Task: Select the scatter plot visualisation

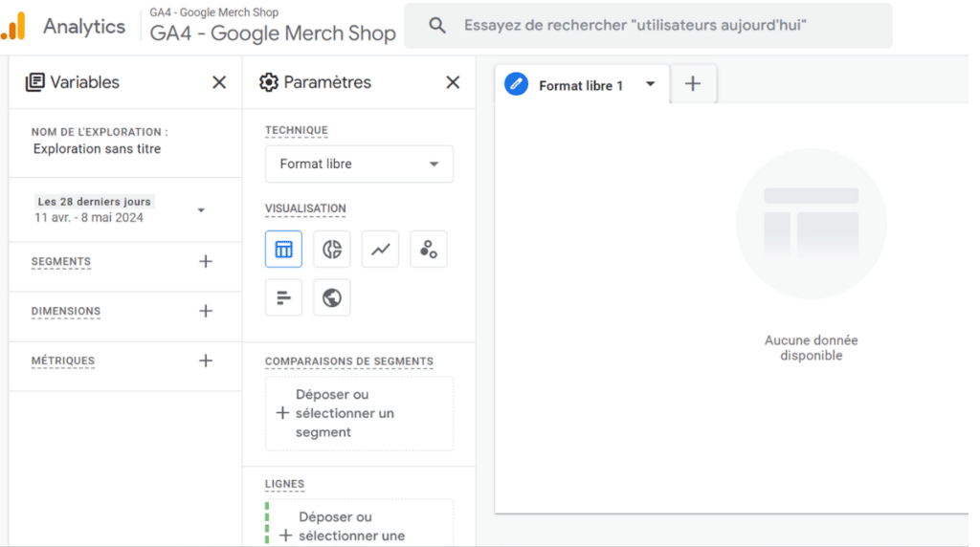Action: 429,250
